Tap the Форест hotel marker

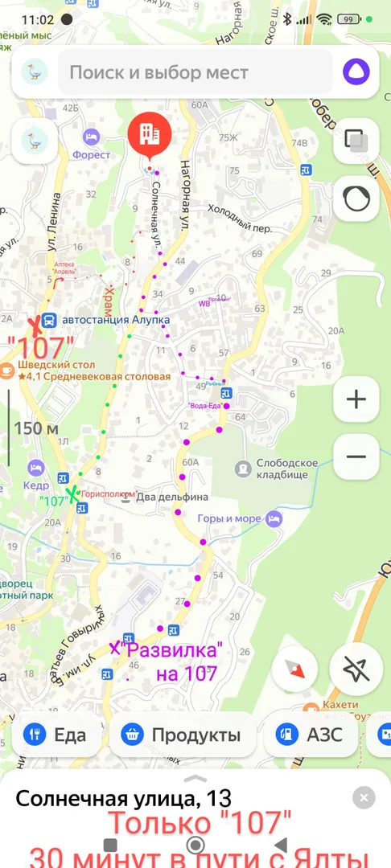coord(91,136)
